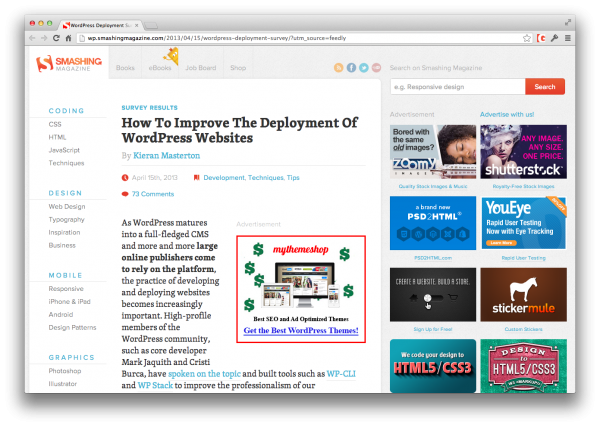
Task: Open Illustrator sidebar link
Action: 63,384
